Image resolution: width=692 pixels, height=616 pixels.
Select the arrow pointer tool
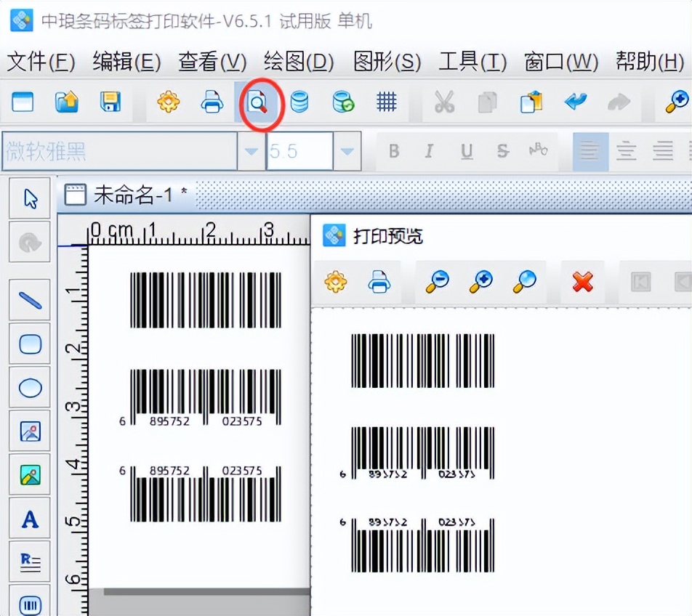[31, 199]
